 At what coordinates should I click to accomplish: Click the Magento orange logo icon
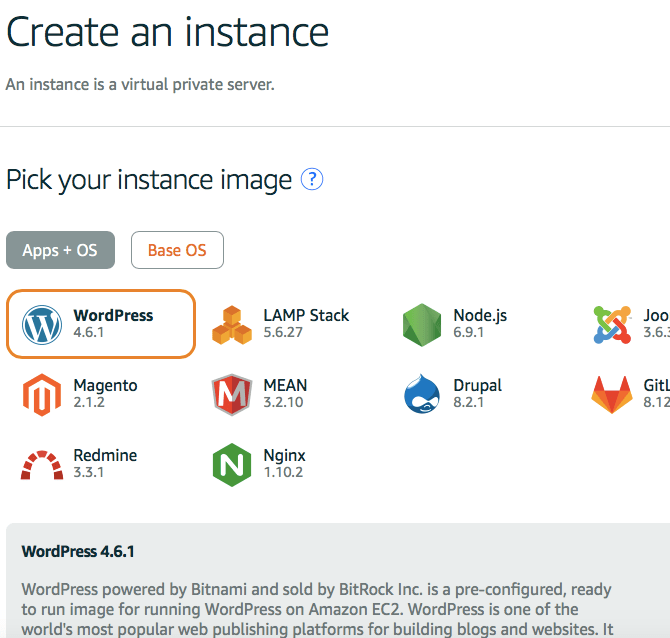[41, 395]
